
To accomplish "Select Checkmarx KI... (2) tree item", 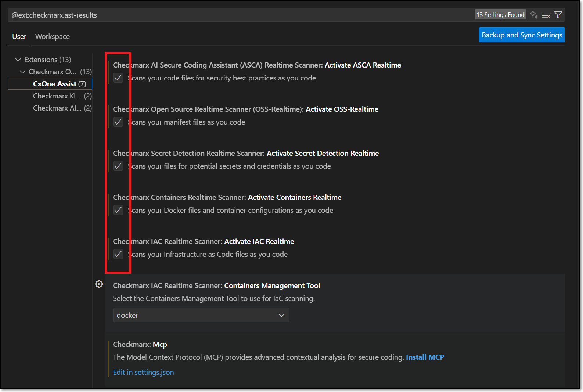I will tap(50, 96).
